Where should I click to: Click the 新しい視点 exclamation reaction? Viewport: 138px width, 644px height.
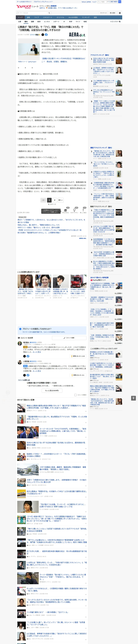tap(83, 210)
